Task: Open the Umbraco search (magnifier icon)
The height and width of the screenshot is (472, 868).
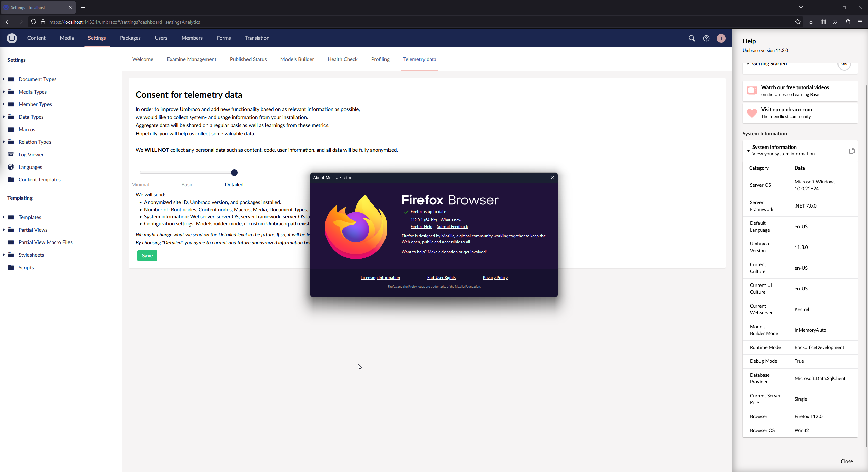Action: point(692,38)
